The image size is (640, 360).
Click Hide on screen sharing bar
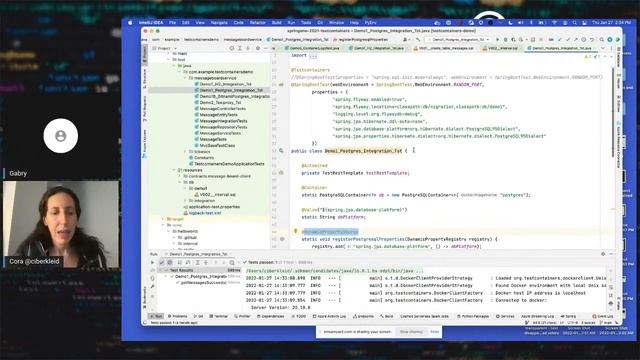(x=434, y=332)
